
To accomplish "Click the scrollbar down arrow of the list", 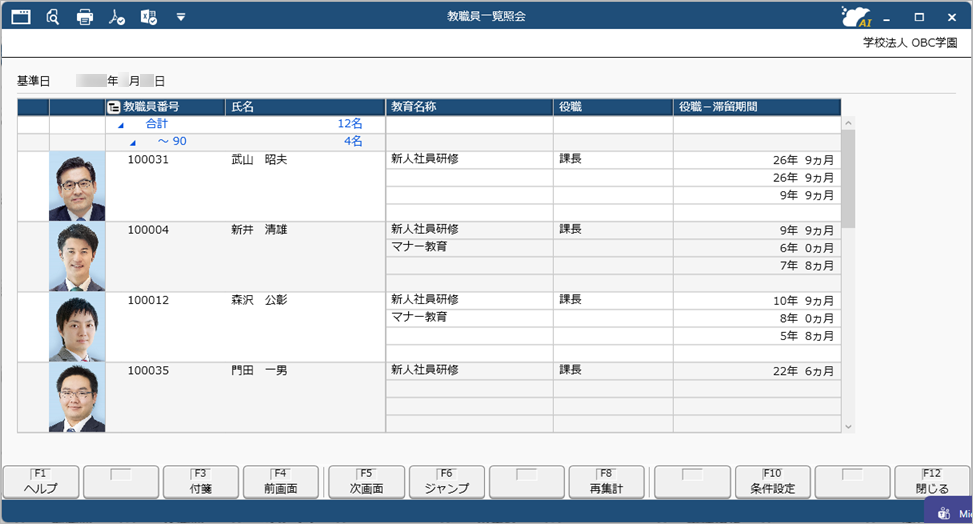I will click(x=848, y=427).
